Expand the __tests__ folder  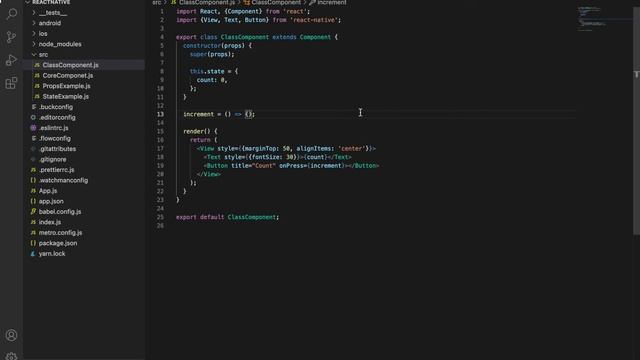tap(53, 13)
